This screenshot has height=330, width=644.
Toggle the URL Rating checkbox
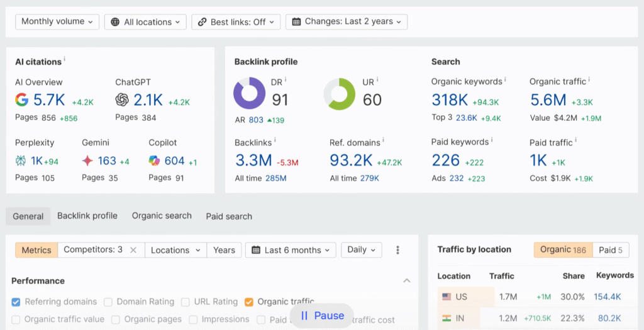[186, 302]
